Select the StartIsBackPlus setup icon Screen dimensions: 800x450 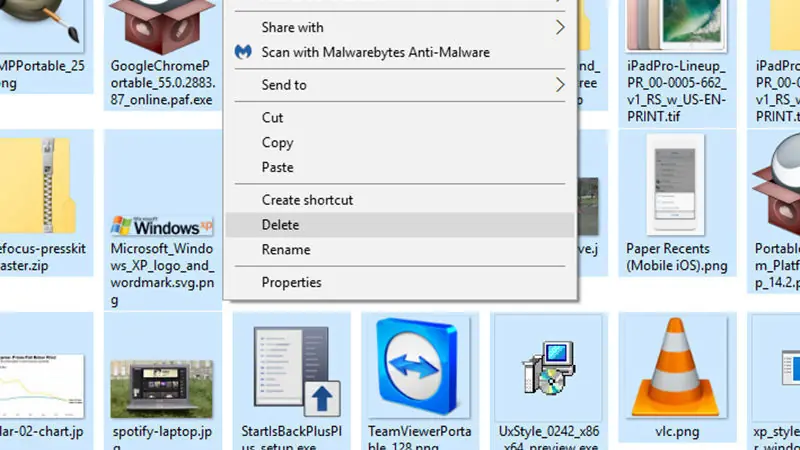pos(296,371)
